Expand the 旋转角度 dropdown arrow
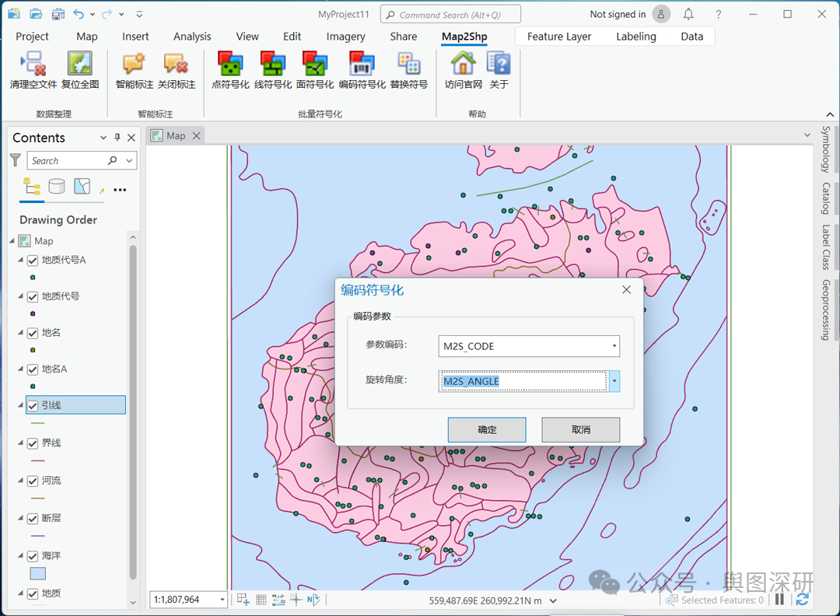This screenshot has width=840, height=616. coord(614,381)
